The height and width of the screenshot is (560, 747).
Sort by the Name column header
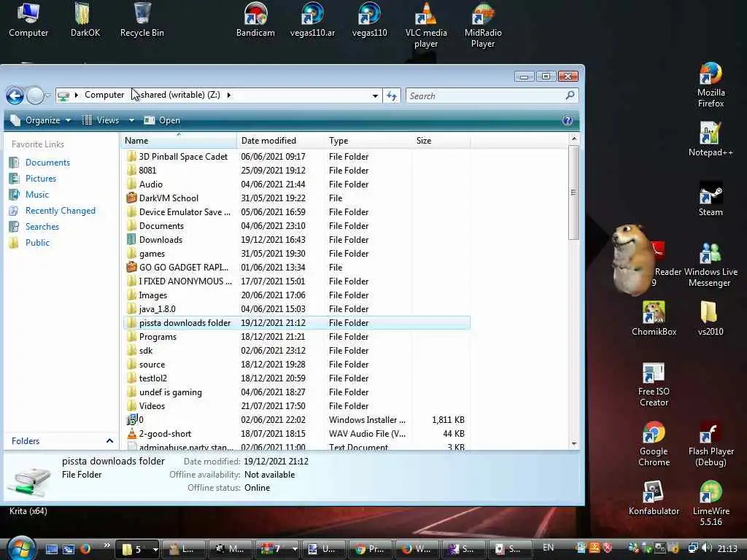[x=178, y=141]
